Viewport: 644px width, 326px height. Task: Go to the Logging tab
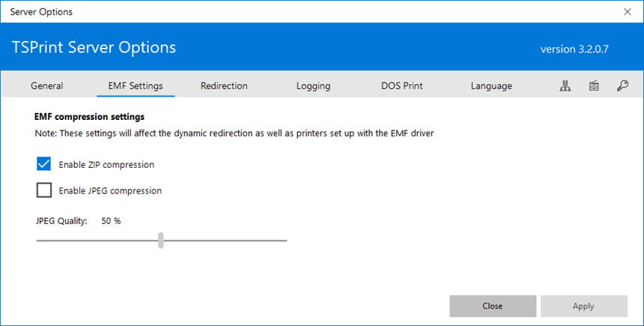[x=313, y=86]
